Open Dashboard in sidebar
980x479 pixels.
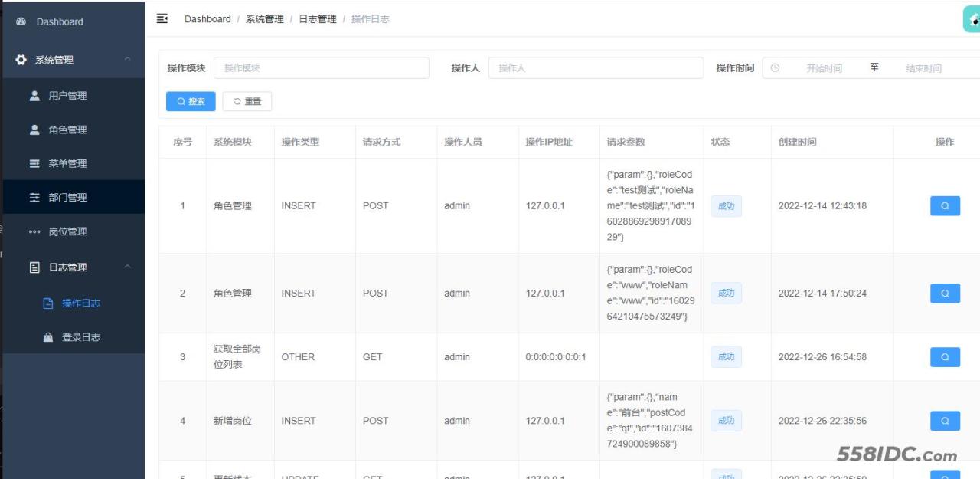[73, 21]
